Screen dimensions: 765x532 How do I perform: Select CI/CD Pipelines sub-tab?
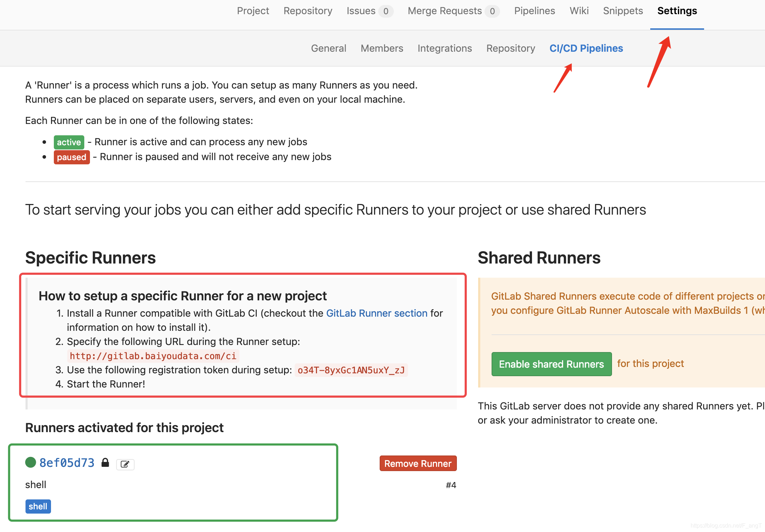point(586,48)
